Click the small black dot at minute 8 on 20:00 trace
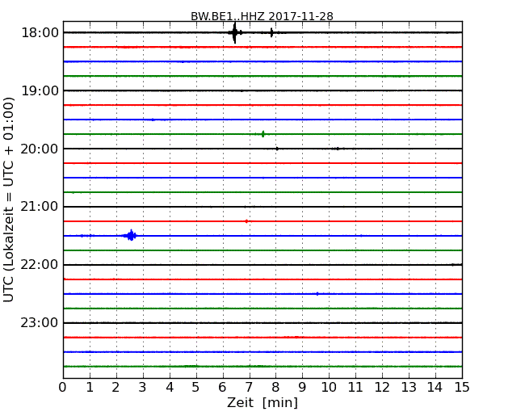This screenshot has height=420, width=525. pyautogui.click(x=277, y=149)
